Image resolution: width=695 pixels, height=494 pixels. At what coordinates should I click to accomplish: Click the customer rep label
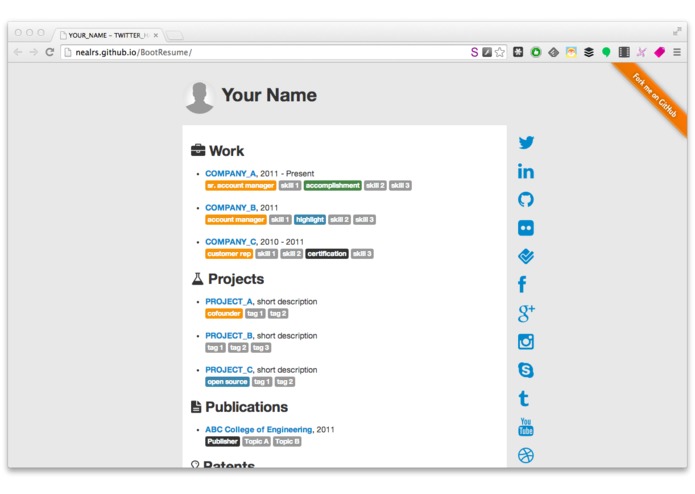click(x=229, y=253)
